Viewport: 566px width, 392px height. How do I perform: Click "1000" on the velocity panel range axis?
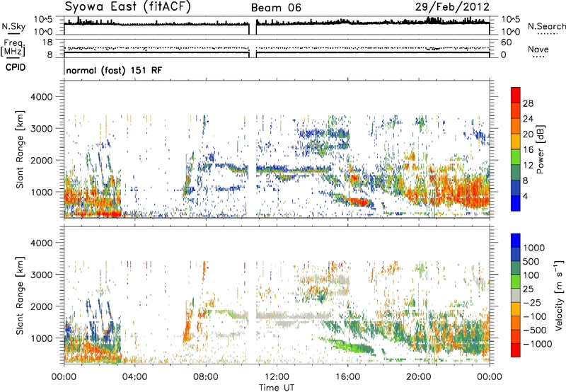pos(41,338)
